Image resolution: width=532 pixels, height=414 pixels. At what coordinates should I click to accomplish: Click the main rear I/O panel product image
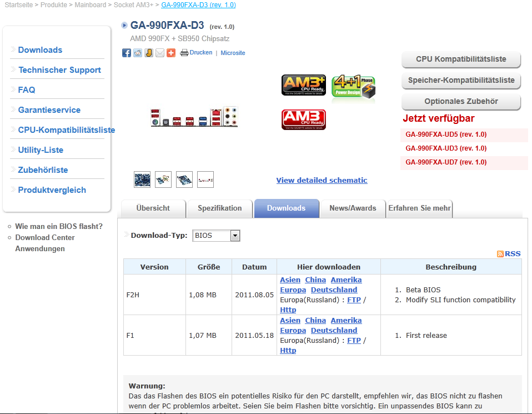click(194, 117)
